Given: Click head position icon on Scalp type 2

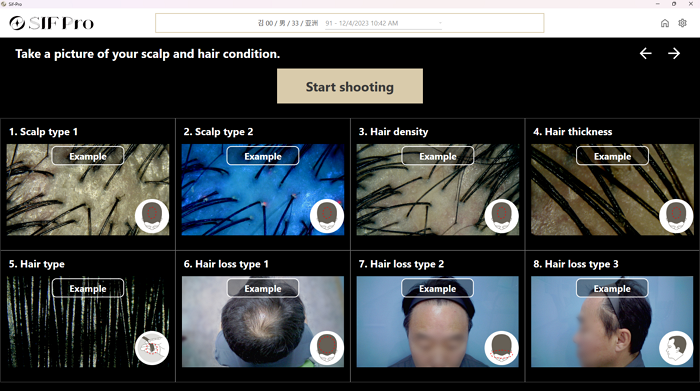Looking at the screenshot, I should pyautogui.click(x=327, y=216).
